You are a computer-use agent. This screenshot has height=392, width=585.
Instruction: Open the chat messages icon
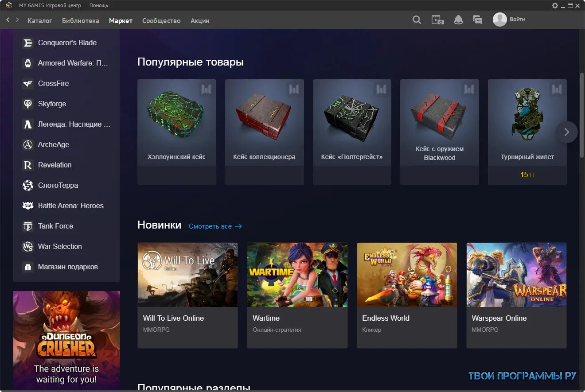click(x=477, y=20)
